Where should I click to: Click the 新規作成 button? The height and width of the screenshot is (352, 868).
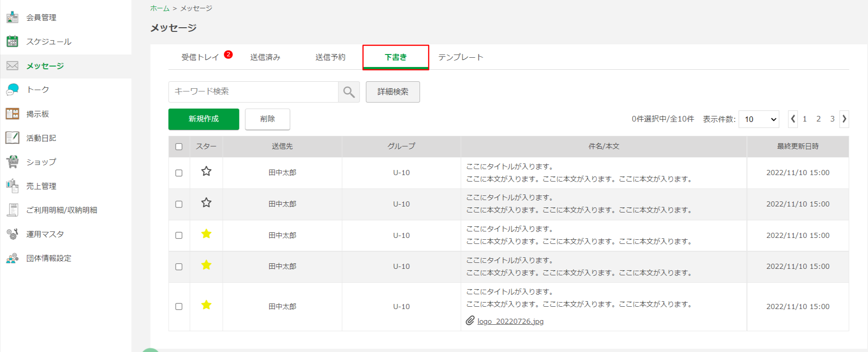click(x=204, y=119)
